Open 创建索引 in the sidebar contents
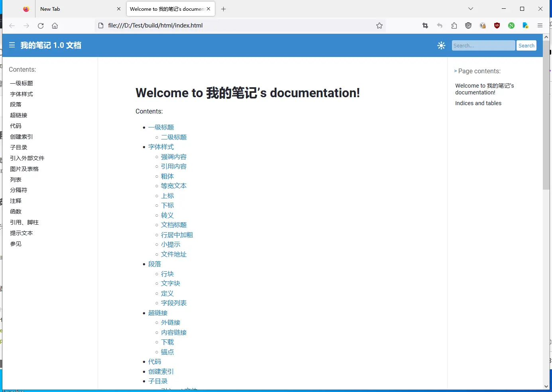 click(22, 137)
